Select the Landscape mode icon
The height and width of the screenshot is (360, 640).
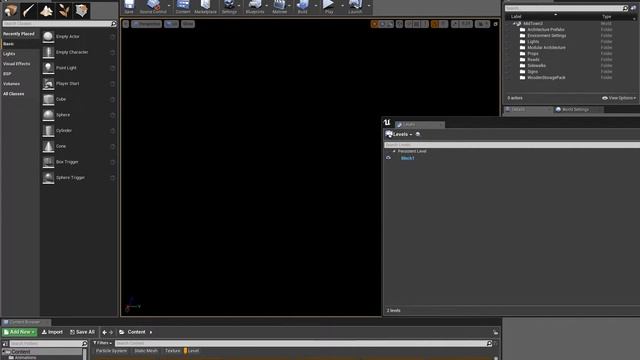(46, 10)
